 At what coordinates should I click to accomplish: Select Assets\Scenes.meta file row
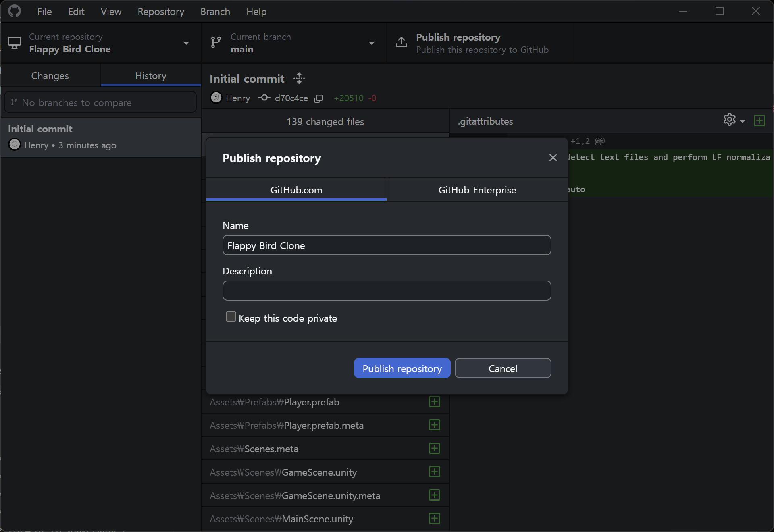[x=325, y=449]
